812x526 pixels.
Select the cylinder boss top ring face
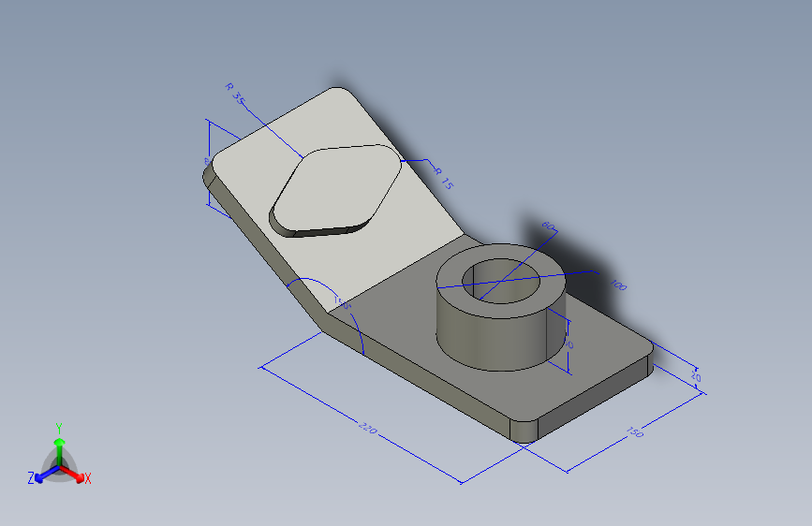coord(449,282)
